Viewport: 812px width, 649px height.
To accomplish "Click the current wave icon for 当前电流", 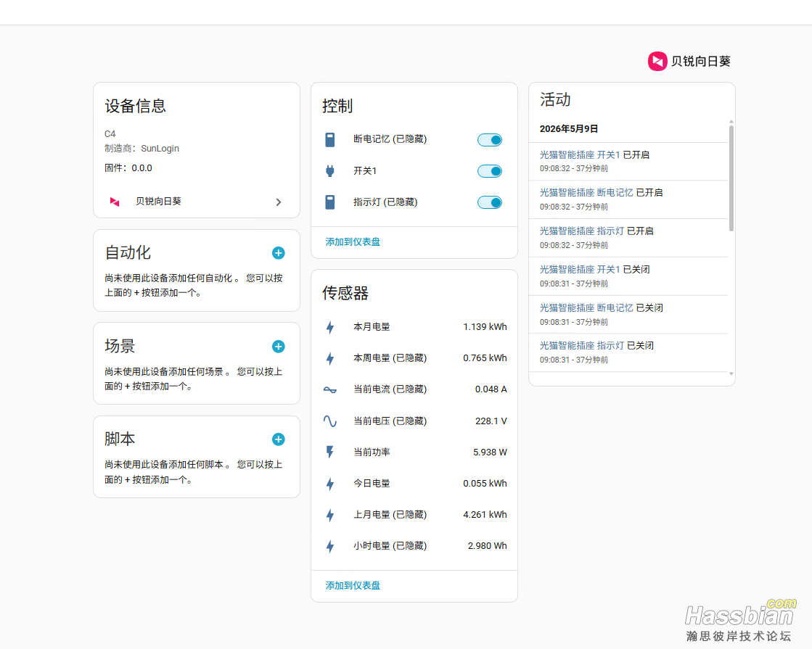I will pyautogui.click(x=330, y=389).
